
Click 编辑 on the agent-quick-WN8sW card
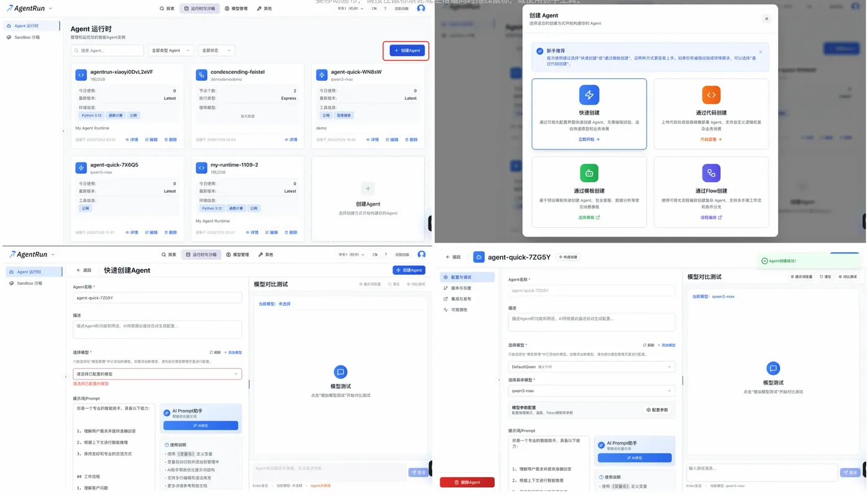click(x=392, y=140)
